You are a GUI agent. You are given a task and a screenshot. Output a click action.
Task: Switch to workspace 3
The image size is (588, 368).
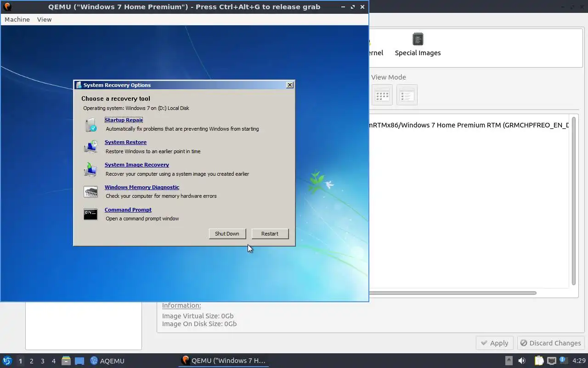pyautogui.click(x=42, y=361)
